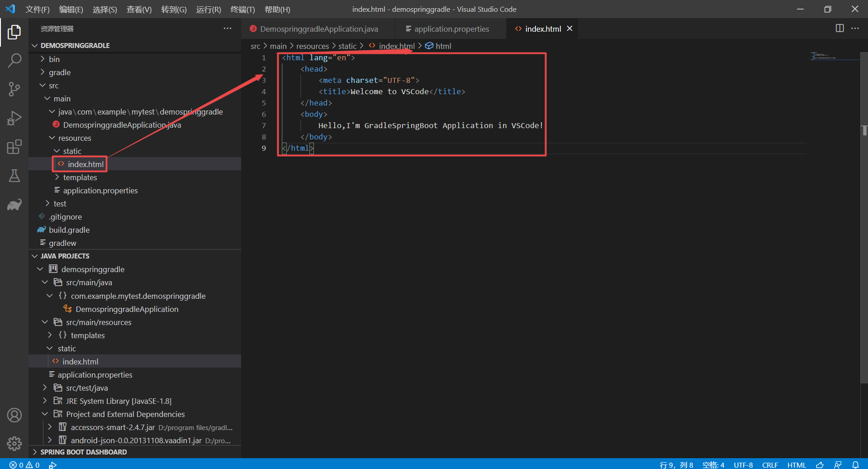868x469 pixels.
Task: Open DemospringgradleApplication.java in explorer tree
Action: point(135,125)
